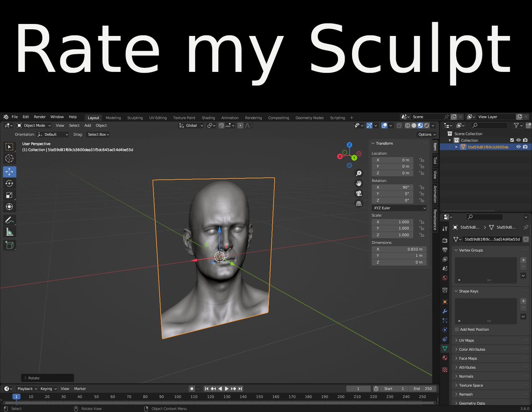
Task: Open the Texture checker properties tab
Action: pos(445,369)
